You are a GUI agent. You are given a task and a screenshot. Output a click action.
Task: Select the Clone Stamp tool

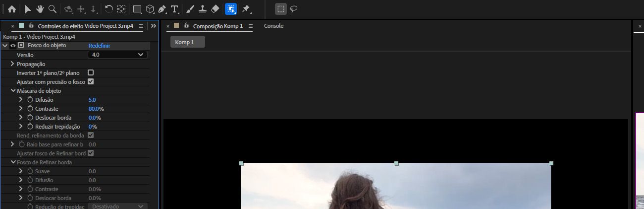click(203, 9)
